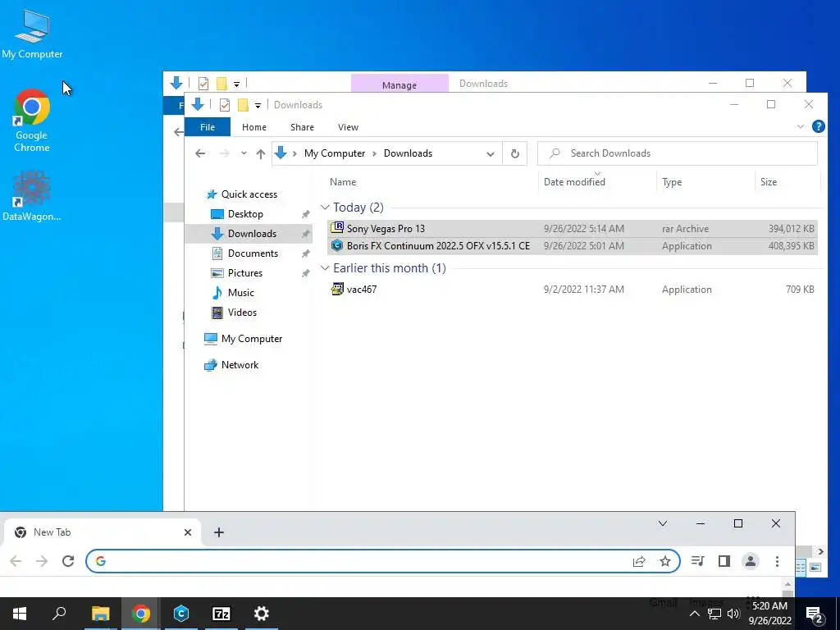The height and width of the screenshot is (630, 840).
Task: Launch the Google Chrome desktop shortcut
Action: pyautogui.click(x=32, y=121)
